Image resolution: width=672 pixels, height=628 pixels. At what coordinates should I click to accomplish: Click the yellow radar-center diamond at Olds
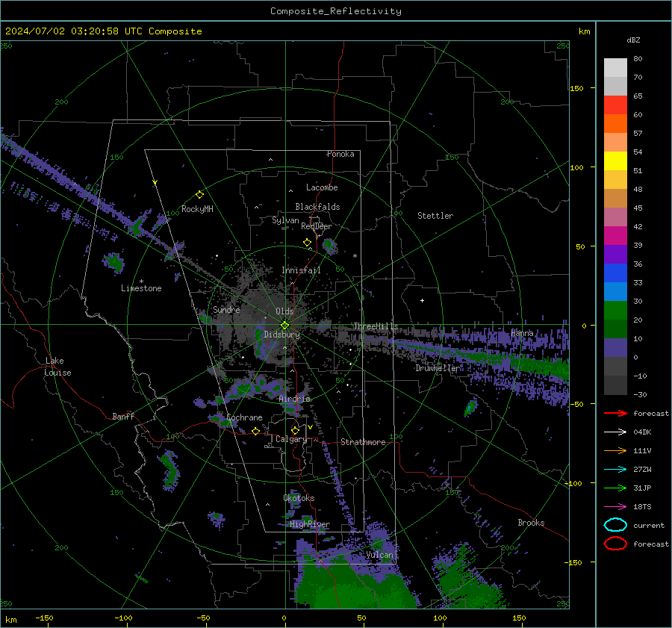284,326
